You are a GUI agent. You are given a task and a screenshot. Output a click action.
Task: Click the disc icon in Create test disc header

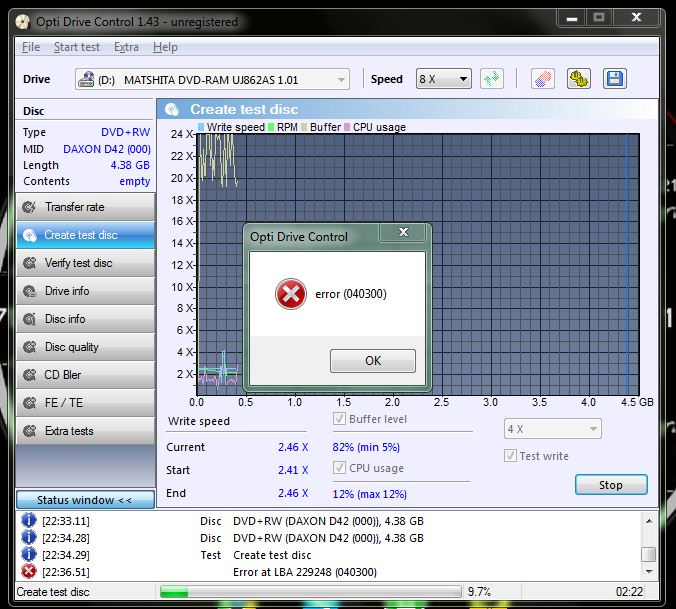pos(172,109)
